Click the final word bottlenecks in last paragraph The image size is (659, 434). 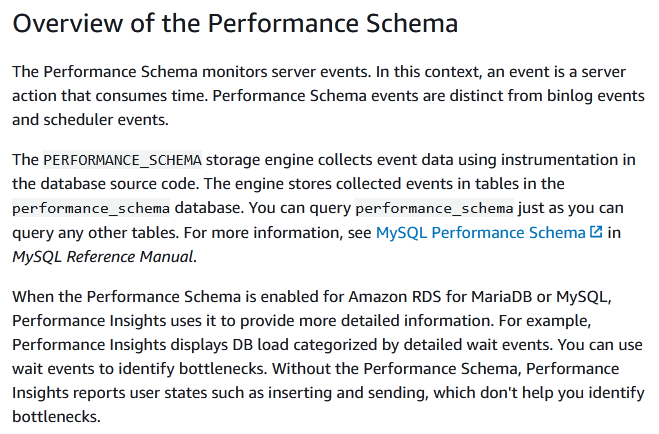point(55,416)
